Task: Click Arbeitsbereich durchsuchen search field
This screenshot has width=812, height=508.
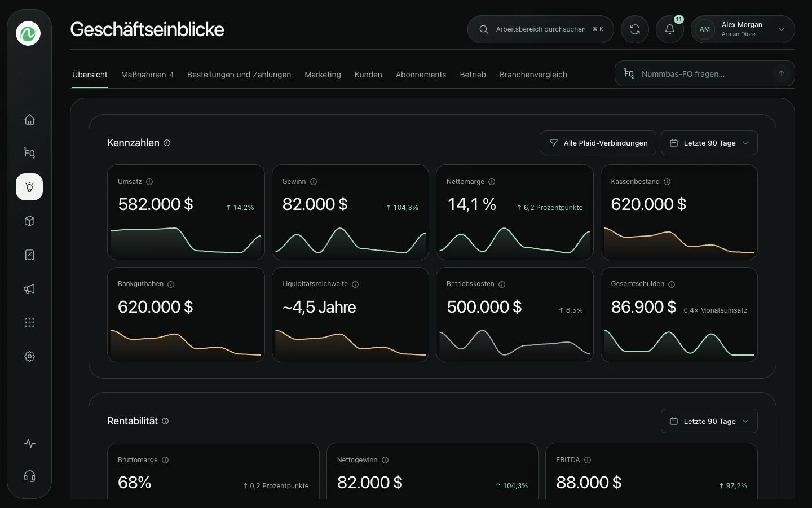Action: pos(540,29)
